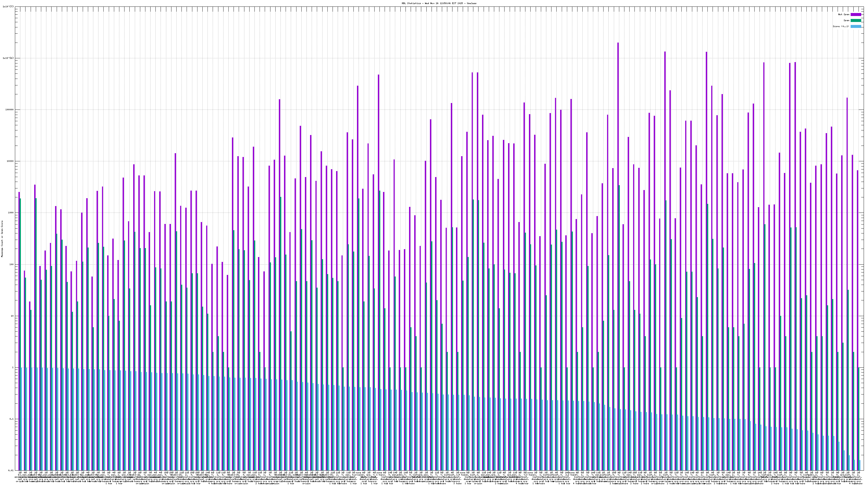Screen dimensions: 868x488
Task: Click the 0.1 y-axis tick label
Action: point(11,419)
